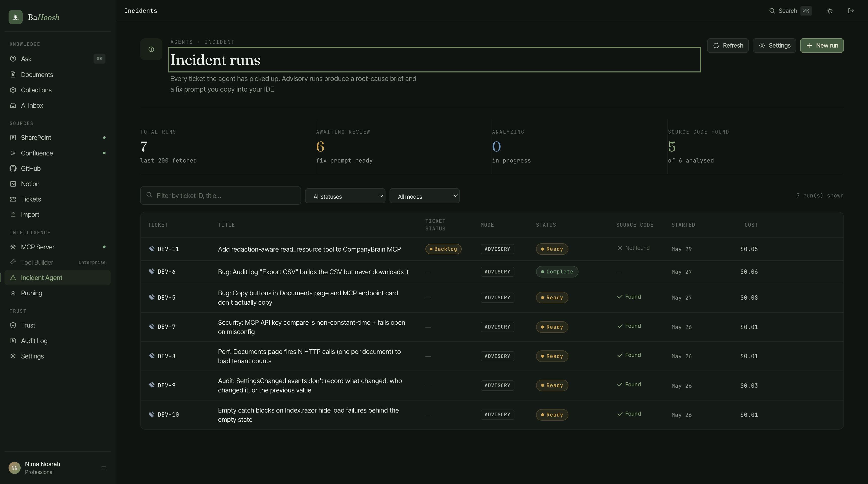The height and width of the screenshot is (484, 868).
Task: Click the DEV-6 ticket source icon
Action: click(152, 271)
